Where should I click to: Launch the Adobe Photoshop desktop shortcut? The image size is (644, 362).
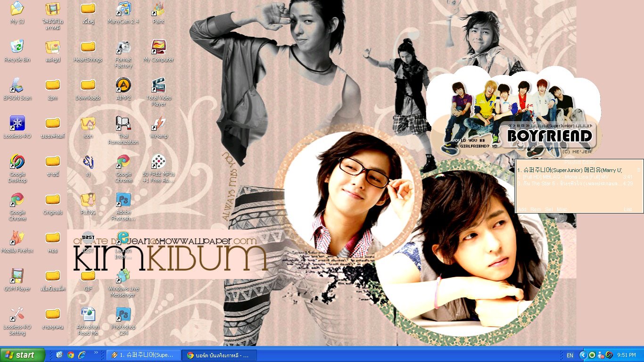tap(124, 206)
